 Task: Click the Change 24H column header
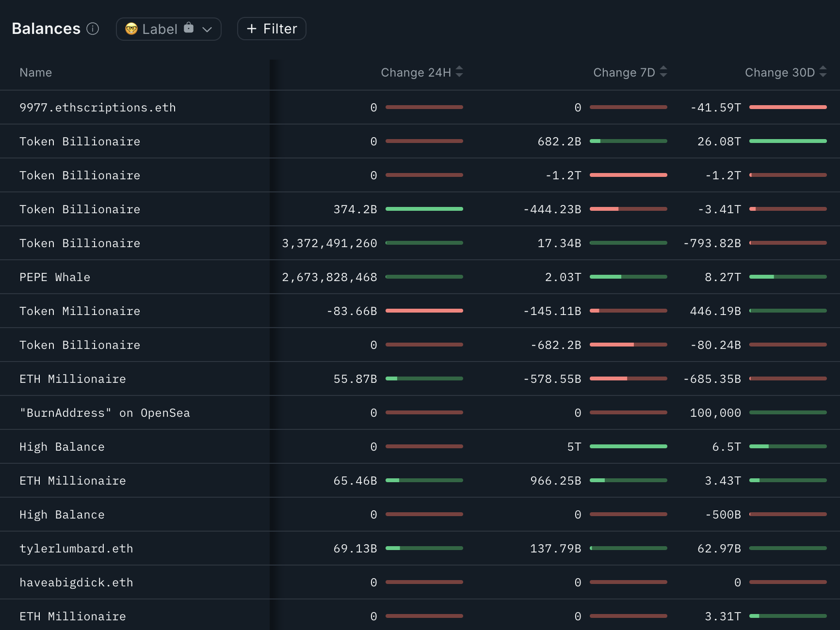(416, 73)
